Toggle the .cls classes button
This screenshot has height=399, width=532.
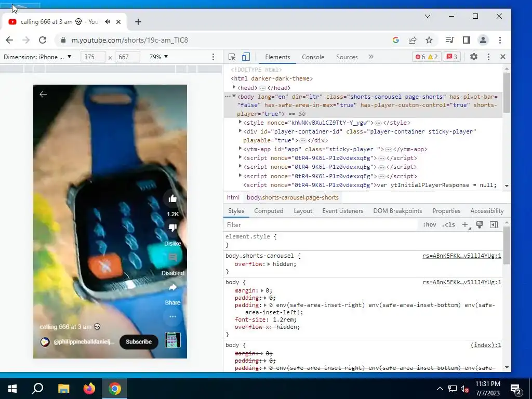point(448,224)
